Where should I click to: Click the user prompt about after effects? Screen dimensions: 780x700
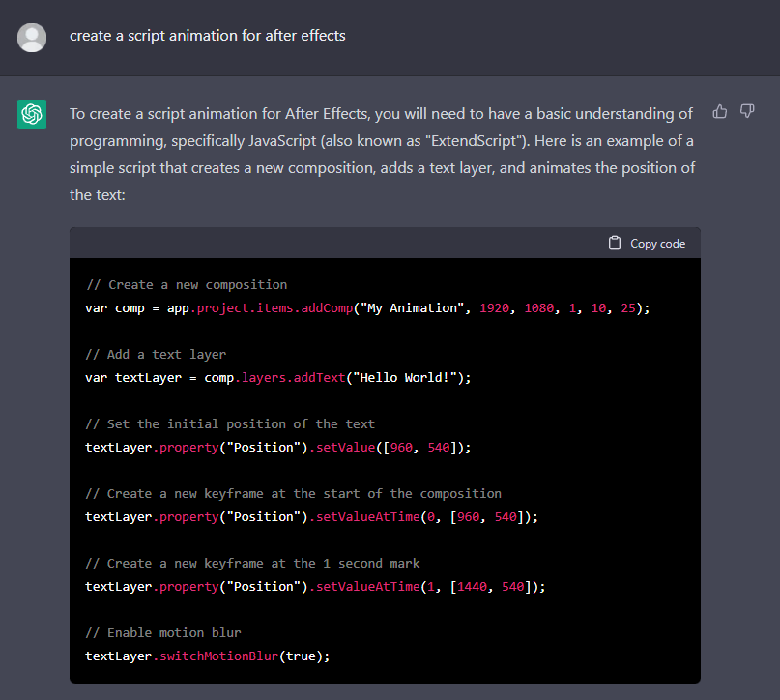point(208,36)
